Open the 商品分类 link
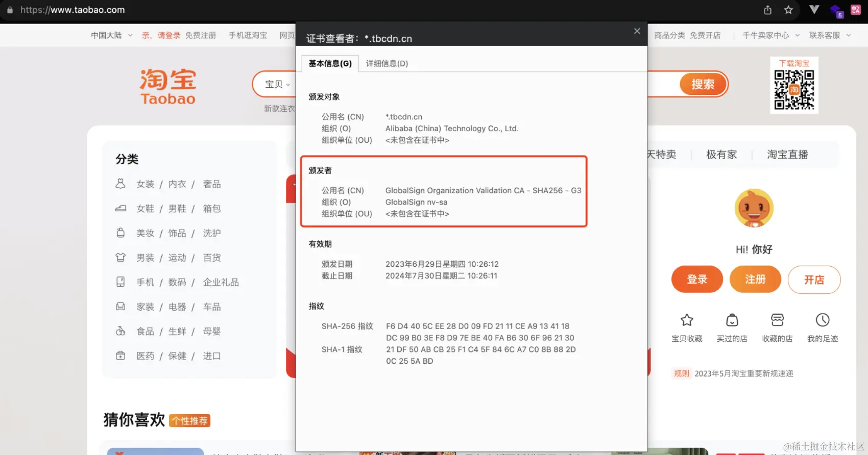 [669, 35]
